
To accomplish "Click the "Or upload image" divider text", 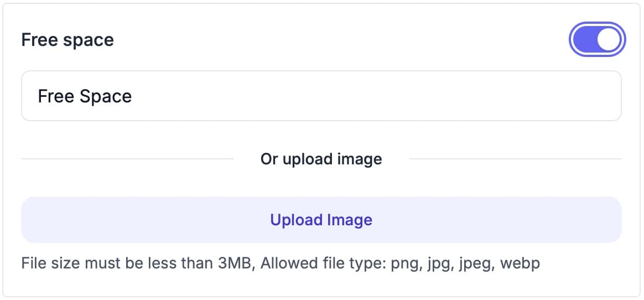I will pos(321,159).
